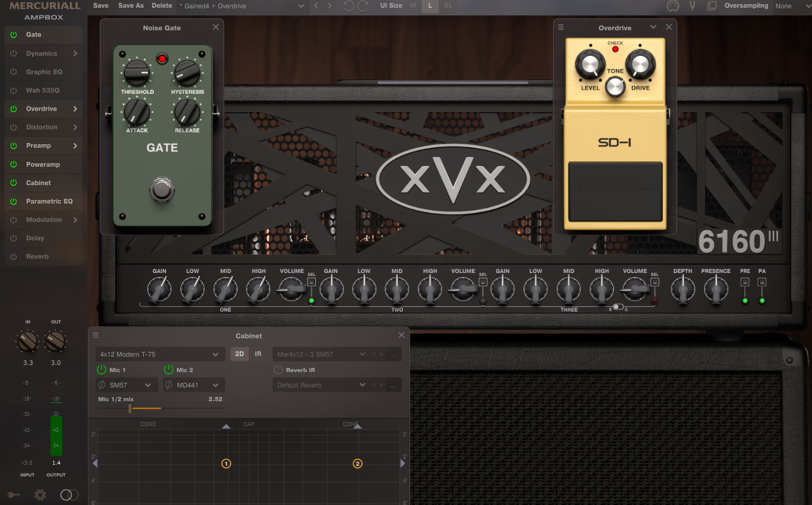
Task: Toggle the Parametric EQ power icon
Action: 13,201
